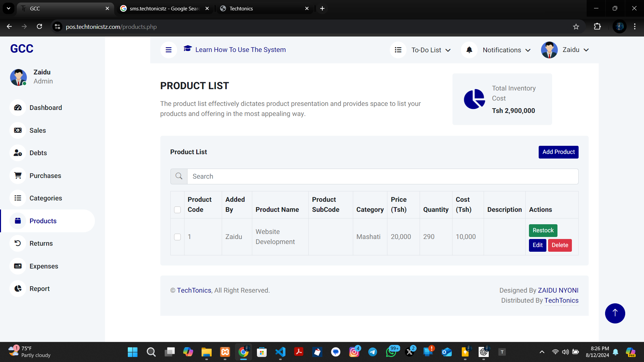This screenshot has height=362, width=644.
Task: Click the Add Product button
Action: (558, 152)
